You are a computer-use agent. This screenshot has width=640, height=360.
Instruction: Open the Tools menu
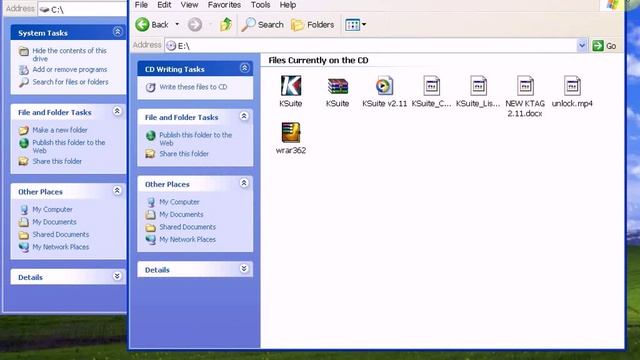[260, 5]
